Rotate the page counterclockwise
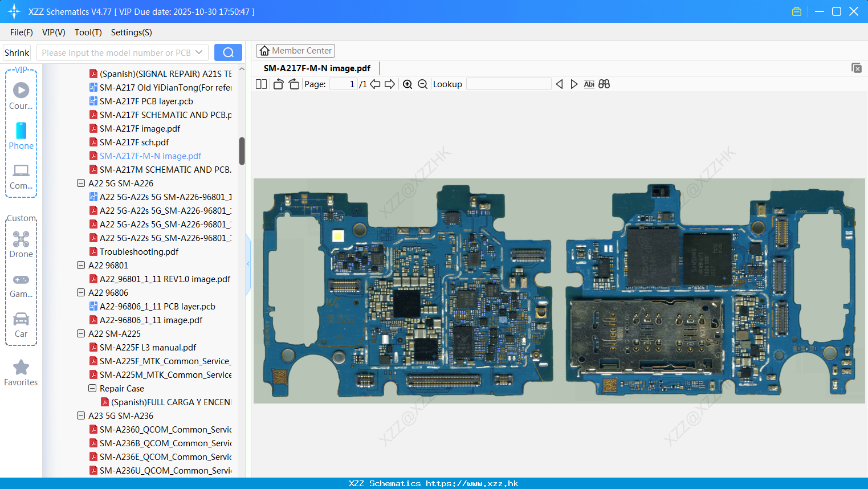This screenshot has height=489, width=868. 278,84
